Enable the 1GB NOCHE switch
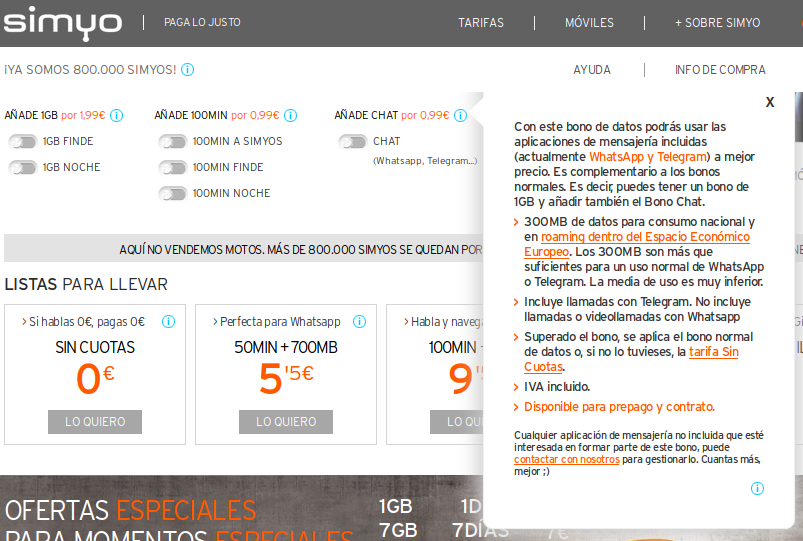 click(x=23, y=168)
